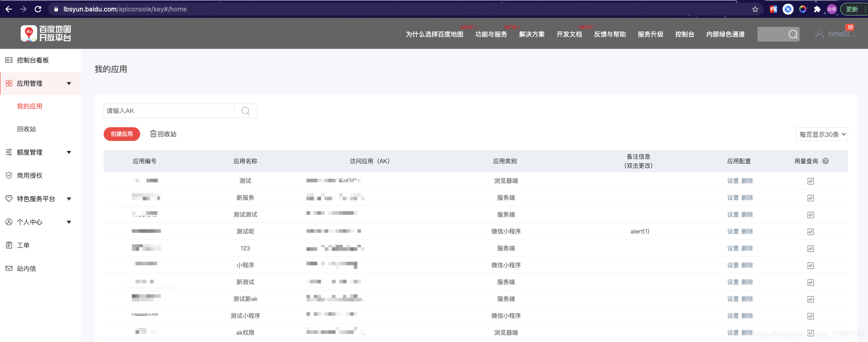The height and width of the screenshot is (342, 868).
Task: Click 删除 for the 测试小程序 app
Action: tap(747, 316)
